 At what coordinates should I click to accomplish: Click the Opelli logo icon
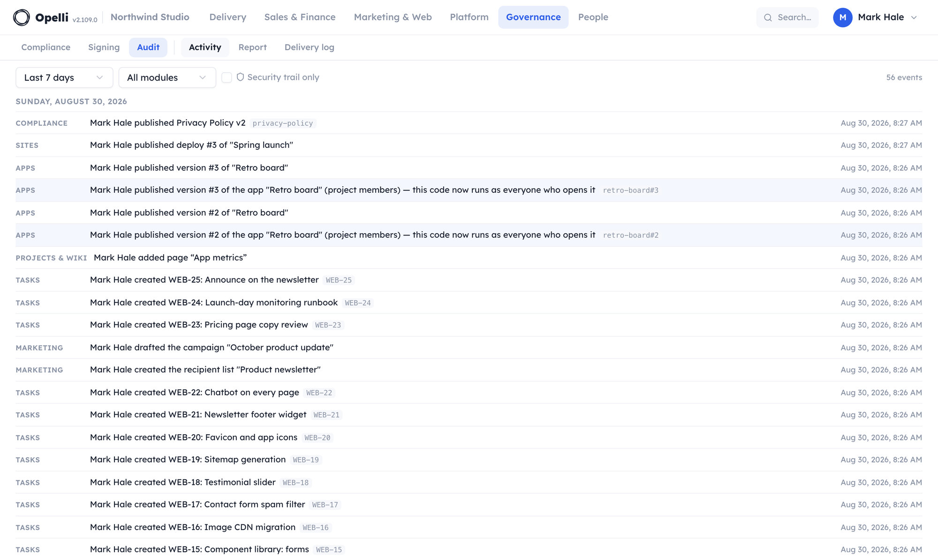point(21,17)
